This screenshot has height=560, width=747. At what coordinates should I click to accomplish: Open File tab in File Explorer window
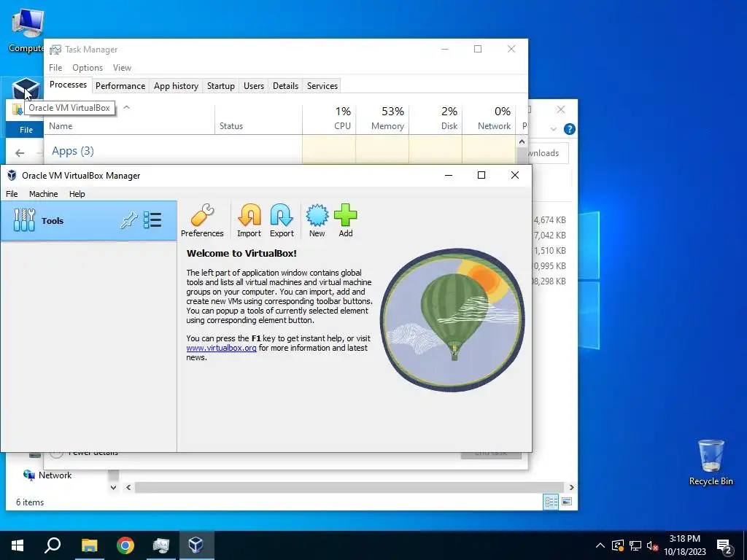pos(26,130)
